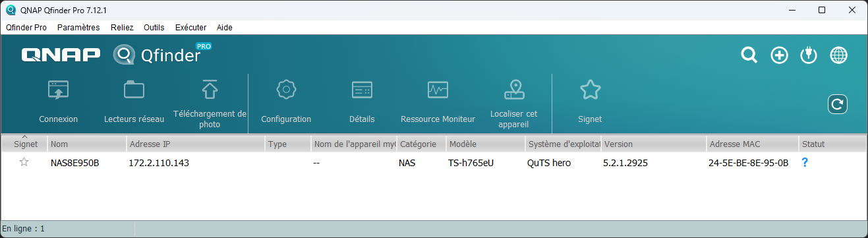Click version 5.2.1.2925 cell

(x=625, y=163)
